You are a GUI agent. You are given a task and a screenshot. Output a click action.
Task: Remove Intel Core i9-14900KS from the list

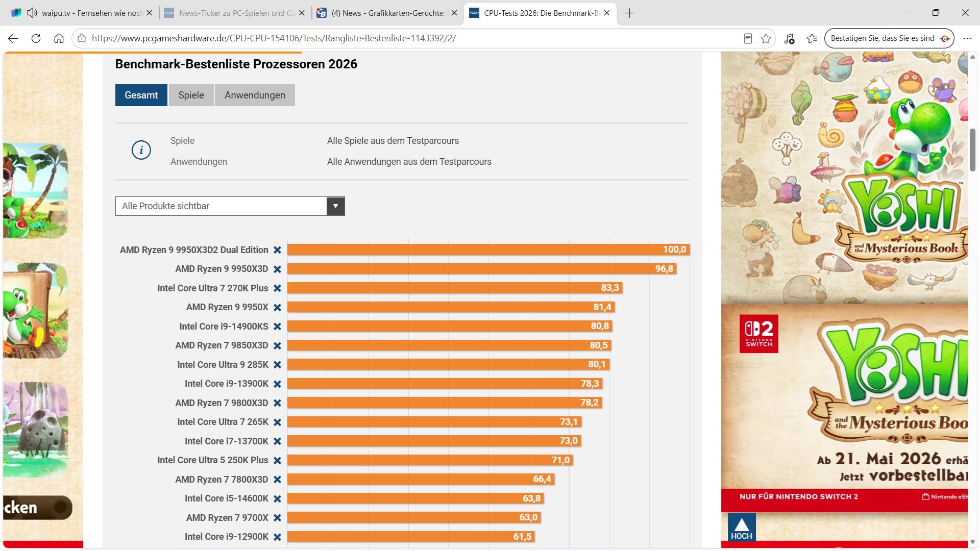(x=277, y=327)
